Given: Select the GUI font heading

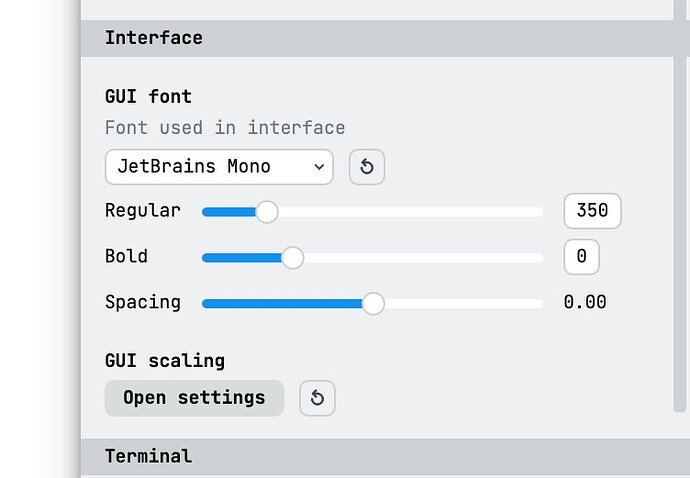Looking at the screenshot, I should [148, 96].
